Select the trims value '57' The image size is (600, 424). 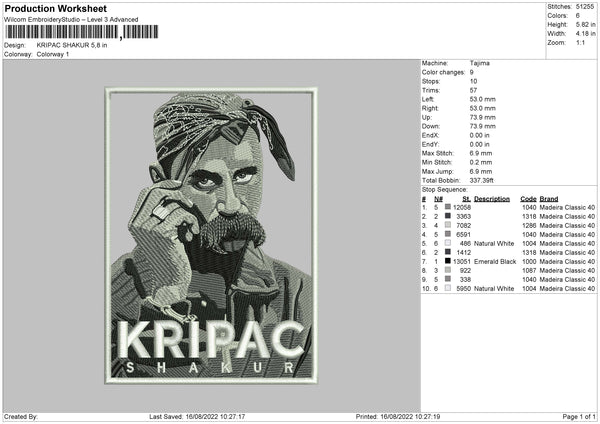[x=473, y=90]
